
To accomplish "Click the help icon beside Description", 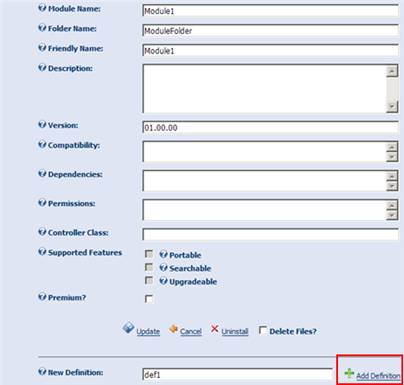I will coord(42,68).
